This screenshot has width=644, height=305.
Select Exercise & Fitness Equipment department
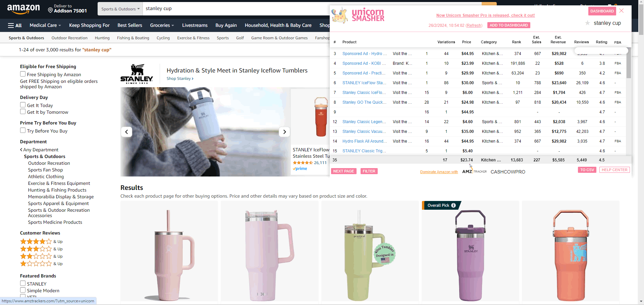[59, 184]
